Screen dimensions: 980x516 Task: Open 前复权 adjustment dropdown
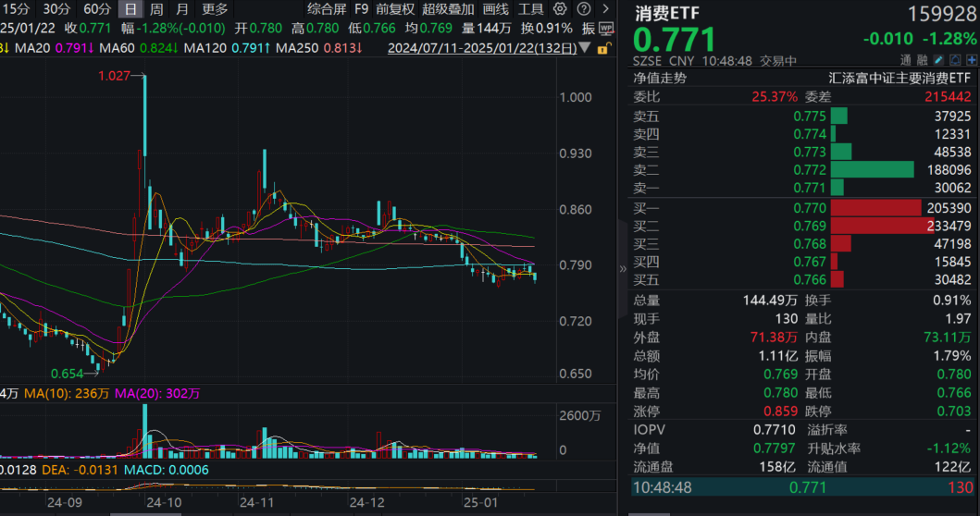click(395, 8)
